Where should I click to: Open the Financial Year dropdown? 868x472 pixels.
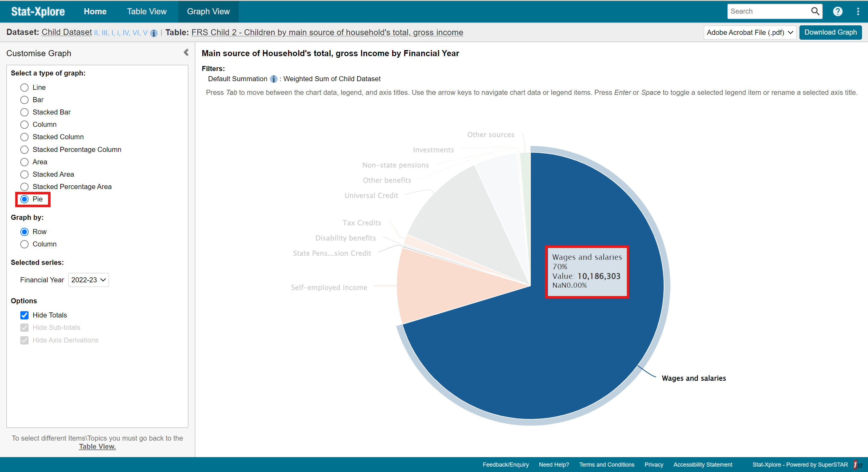[x=88, y=280]
